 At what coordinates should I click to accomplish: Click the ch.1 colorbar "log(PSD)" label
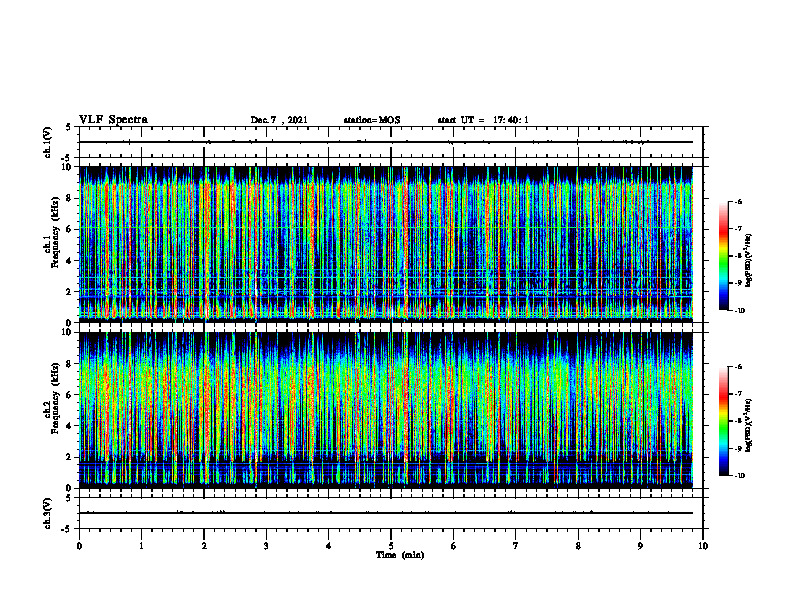[x=750, y=261]
